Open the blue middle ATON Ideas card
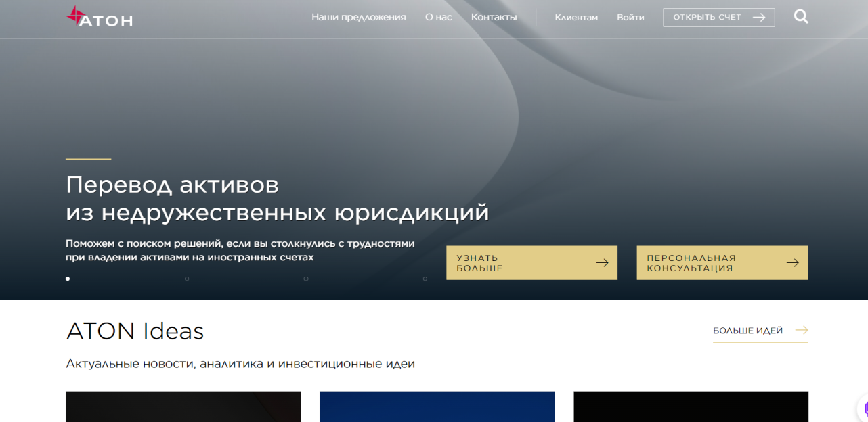The width and height of the screenshot is (868, 422). click(437, 406)
